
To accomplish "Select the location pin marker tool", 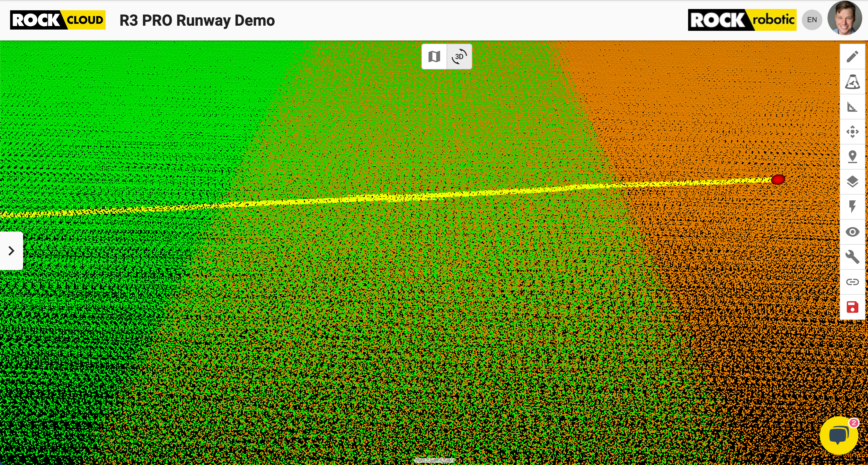I will point(852,157).
